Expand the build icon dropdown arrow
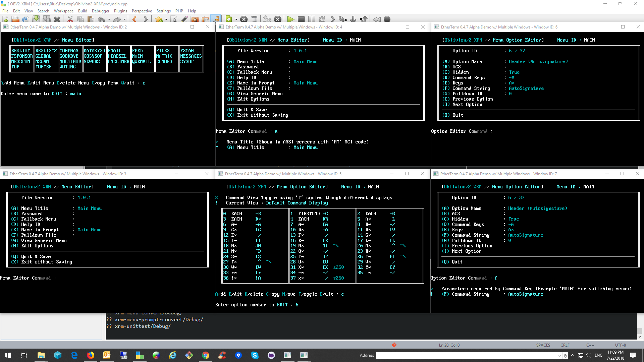This screenshot has height=362, width=644. point(236,19)
